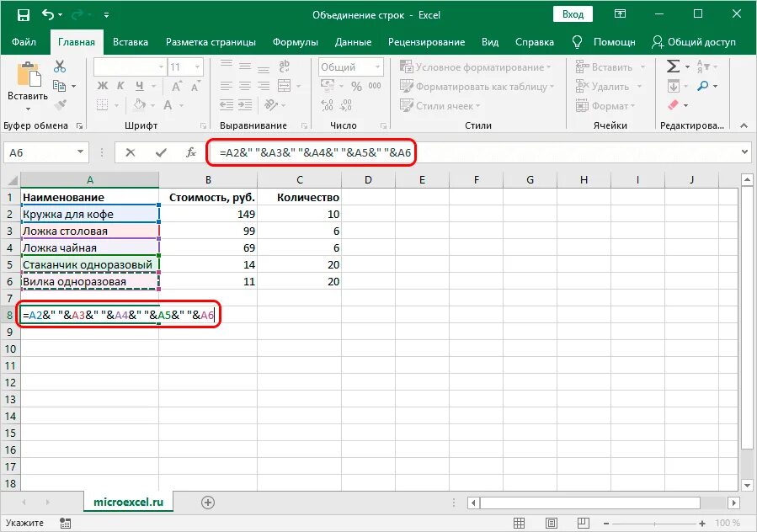Open the Файл tab
The image size is (757, 532).
pos(24,42)
